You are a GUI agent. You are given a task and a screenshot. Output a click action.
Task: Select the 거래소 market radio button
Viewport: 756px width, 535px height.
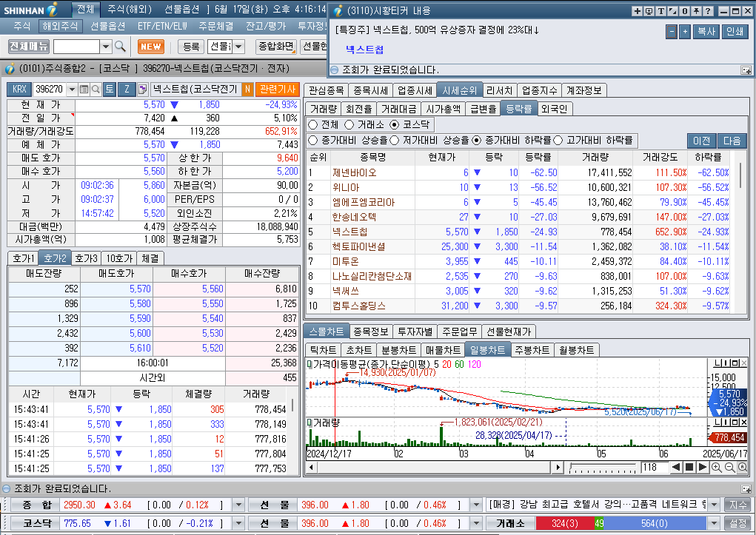[x=349, y=125]
